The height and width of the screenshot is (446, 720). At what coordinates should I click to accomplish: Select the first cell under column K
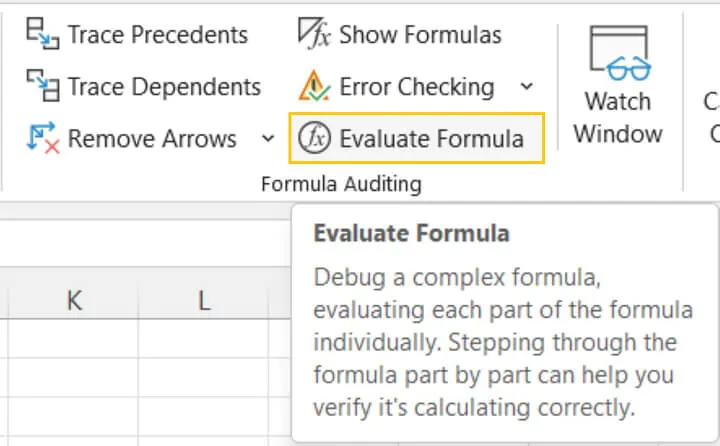tap(73, 339)
